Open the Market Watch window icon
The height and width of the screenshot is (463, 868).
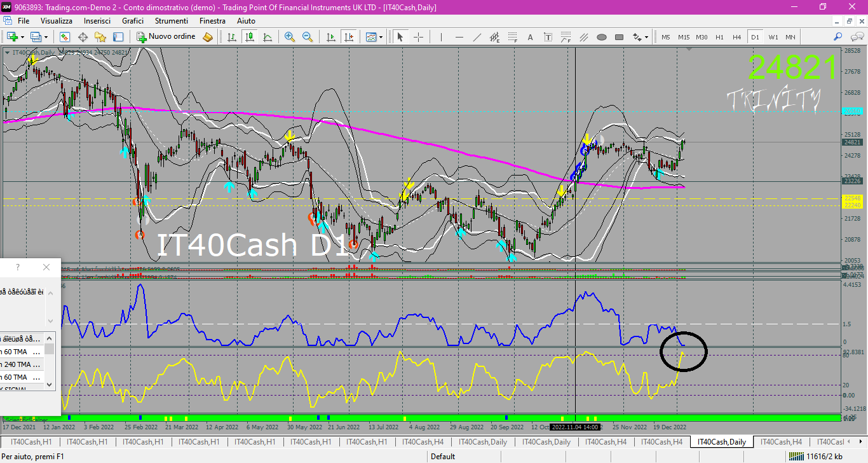click(65, 37)
